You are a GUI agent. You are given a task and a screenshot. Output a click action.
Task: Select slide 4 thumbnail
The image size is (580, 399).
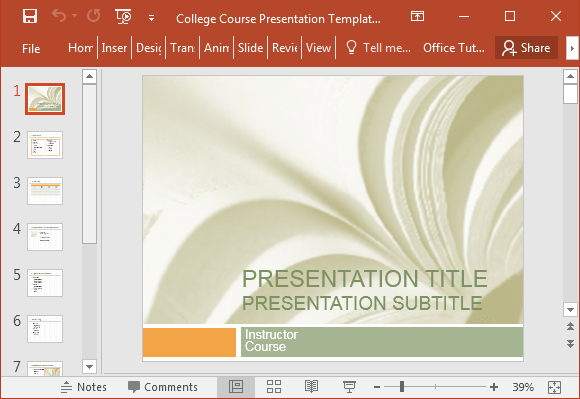(x=45, y=237)
